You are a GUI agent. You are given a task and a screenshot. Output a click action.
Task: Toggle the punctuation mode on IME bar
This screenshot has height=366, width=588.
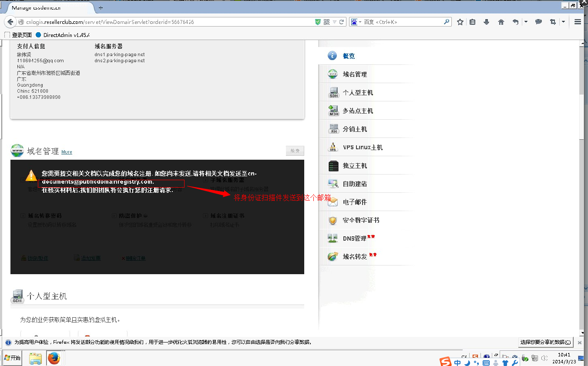(477, 363)
